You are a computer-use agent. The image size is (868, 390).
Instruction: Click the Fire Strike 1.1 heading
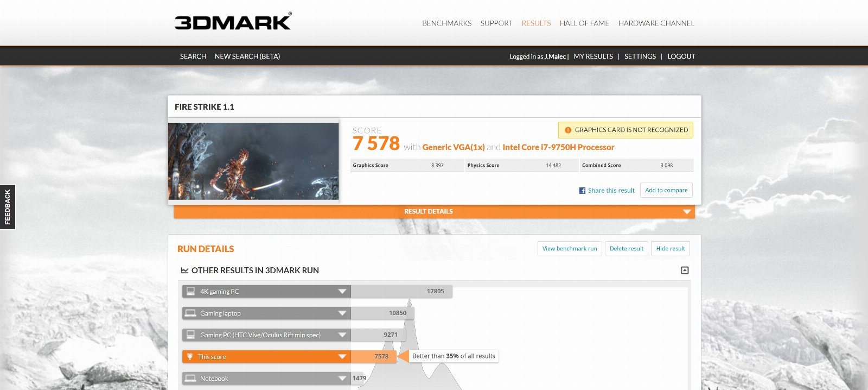coord(205,107)
